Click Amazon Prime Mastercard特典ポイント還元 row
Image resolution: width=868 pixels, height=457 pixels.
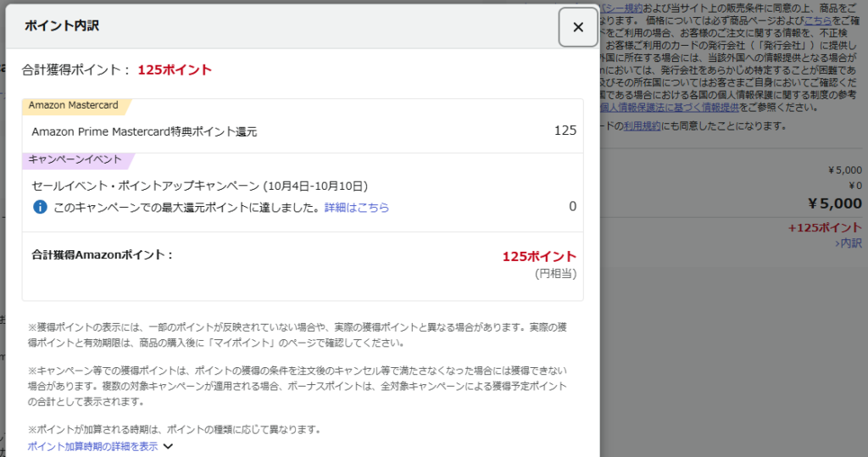[x=144, y=131]
